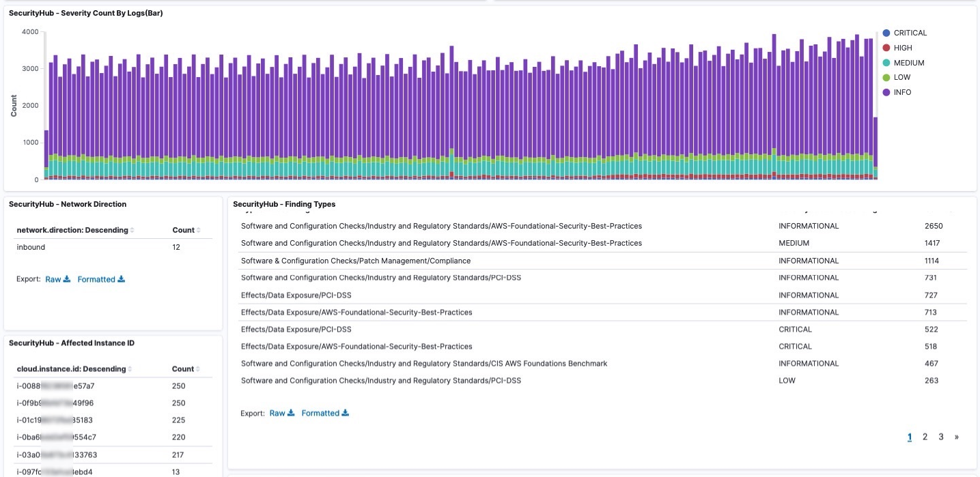
Task: Click the LOW legend color dot
Action: 886,77
